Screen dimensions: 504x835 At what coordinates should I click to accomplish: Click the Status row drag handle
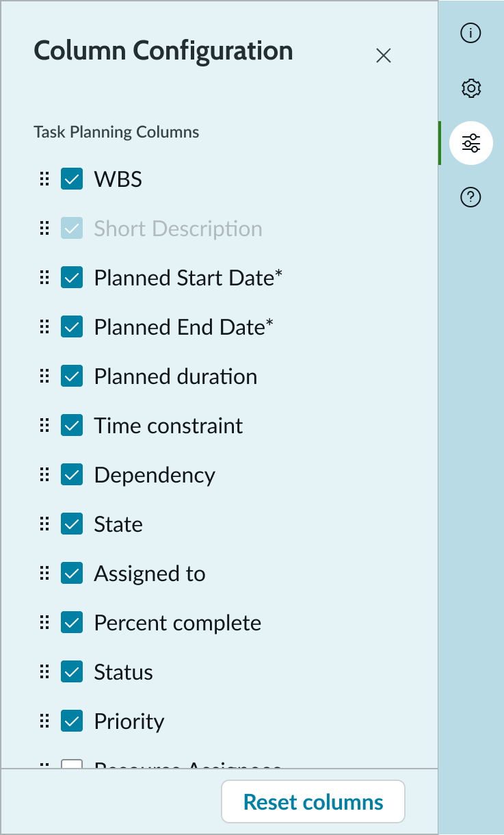click(44, 672)
